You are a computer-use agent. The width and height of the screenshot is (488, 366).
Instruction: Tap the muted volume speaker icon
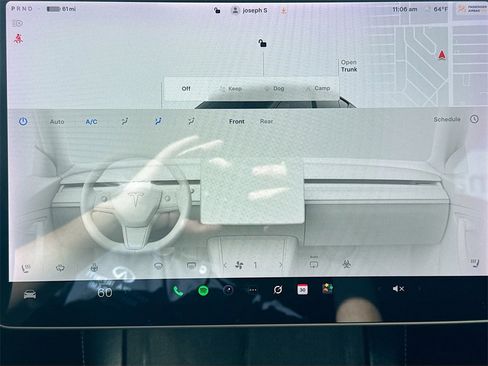coord(398,289)
